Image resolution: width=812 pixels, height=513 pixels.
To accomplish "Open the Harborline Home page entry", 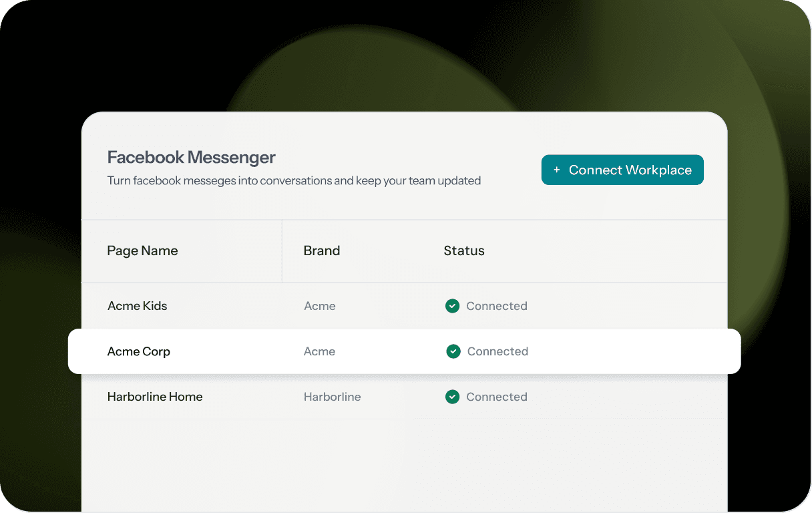I will [x=155, y=397].
